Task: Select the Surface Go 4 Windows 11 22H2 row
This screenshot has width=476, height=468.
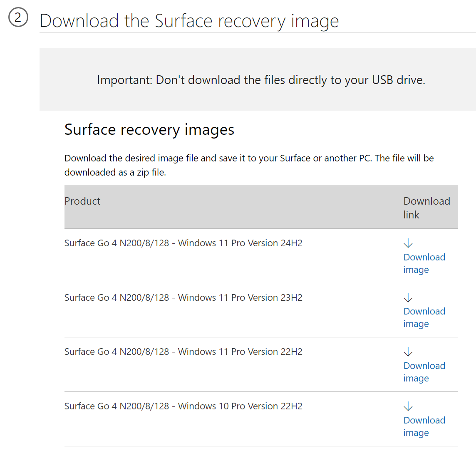Action: pyautogui.click(x=183, y=352)
